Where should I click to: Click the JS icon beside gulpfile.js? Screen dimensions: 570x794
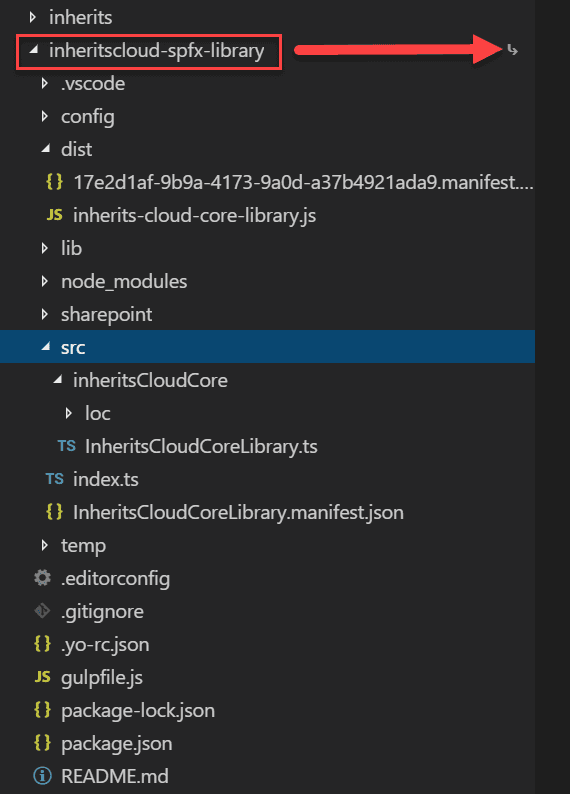tap(43, 677)
